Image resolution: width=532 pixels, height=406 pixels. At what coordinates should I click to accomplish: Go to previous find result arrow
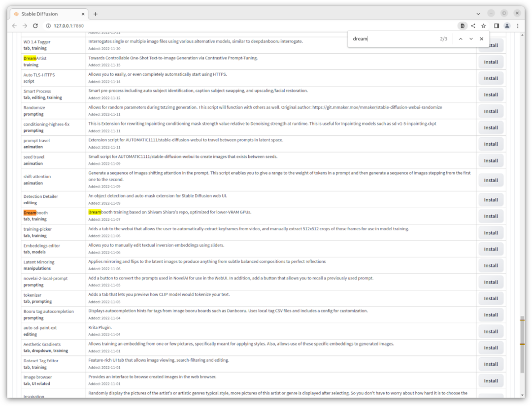461,39
